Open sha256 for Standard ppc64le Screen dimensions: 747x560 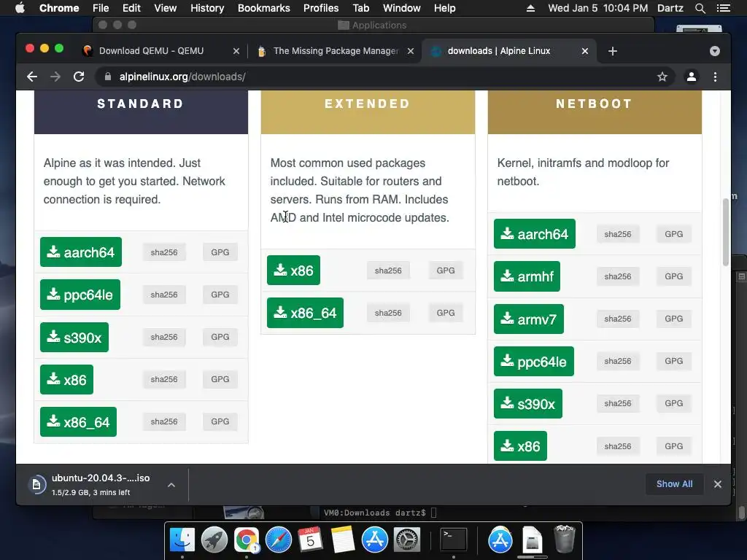164,295
